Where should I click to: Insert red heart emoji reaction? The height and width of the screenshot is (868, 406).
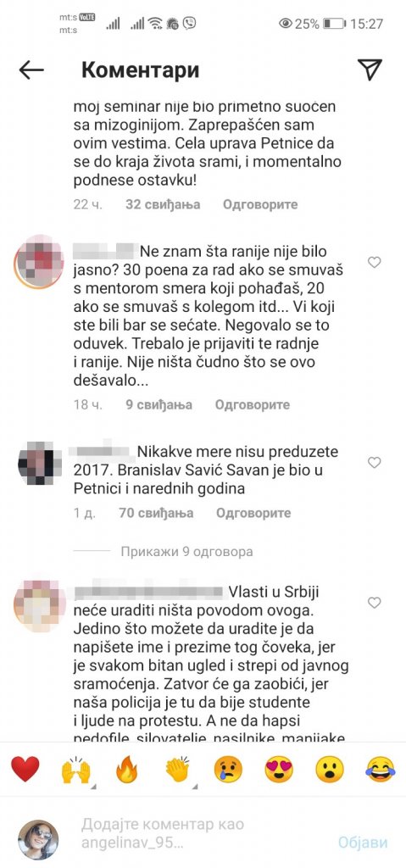[x=25, y=769]
